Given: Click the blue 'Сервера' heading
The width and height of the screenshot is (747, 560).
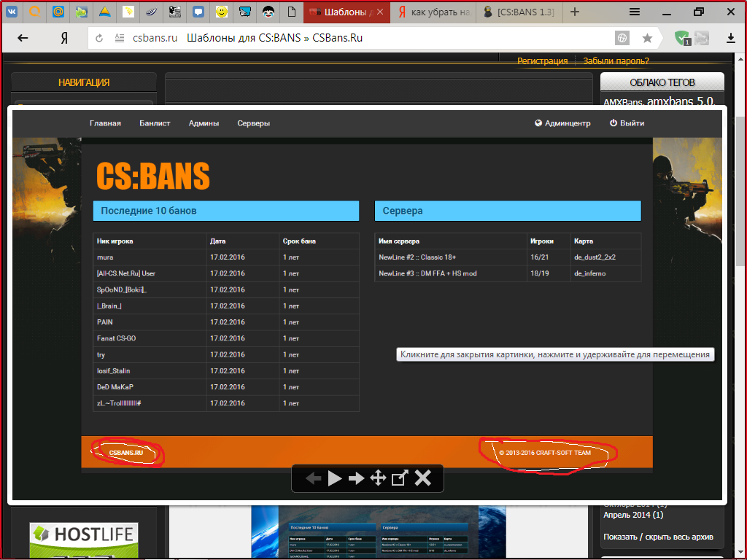Looking at the screenshot, I should [508, 211].
